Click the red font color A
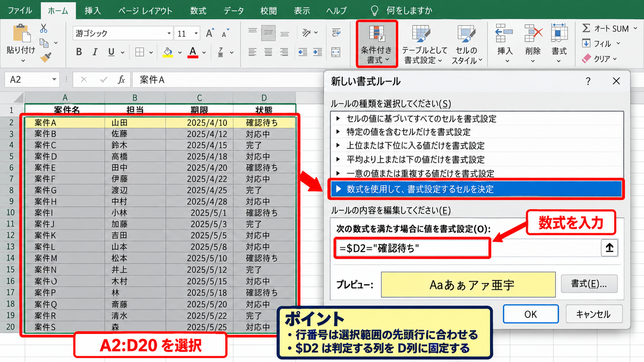Screen dimensions: 644x362 coord(193,52)
